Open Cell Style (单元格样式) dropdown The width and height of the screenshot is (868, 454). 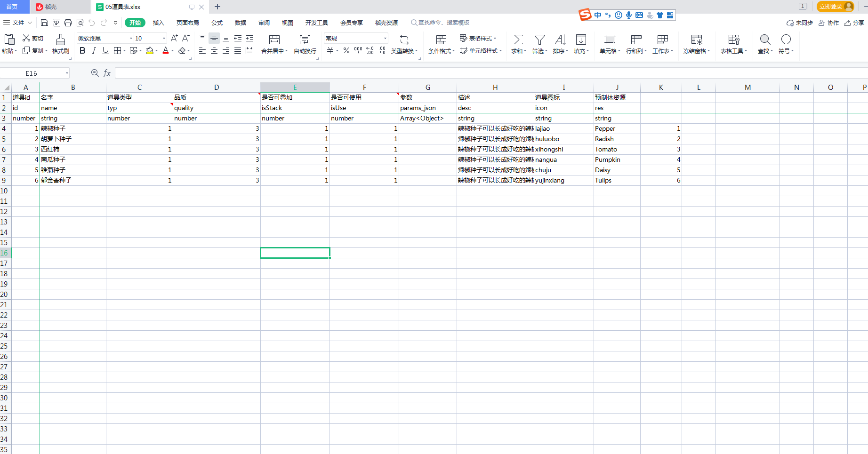click(481, 50)
